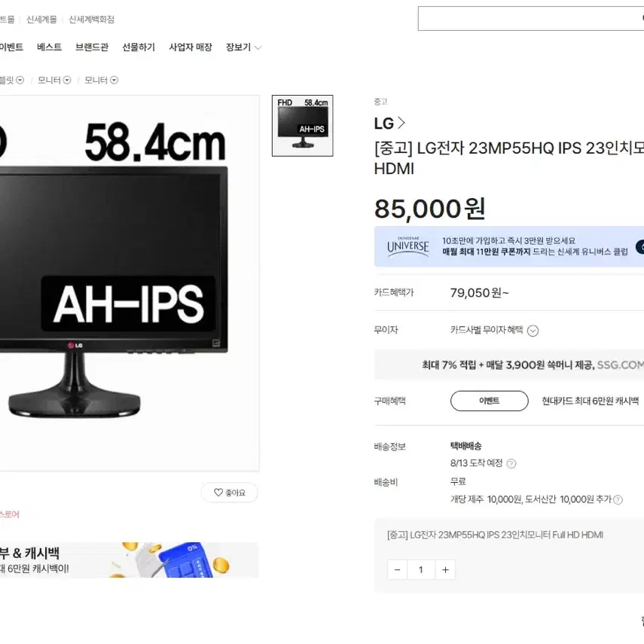Open the 이벤트 menu item

11,47
